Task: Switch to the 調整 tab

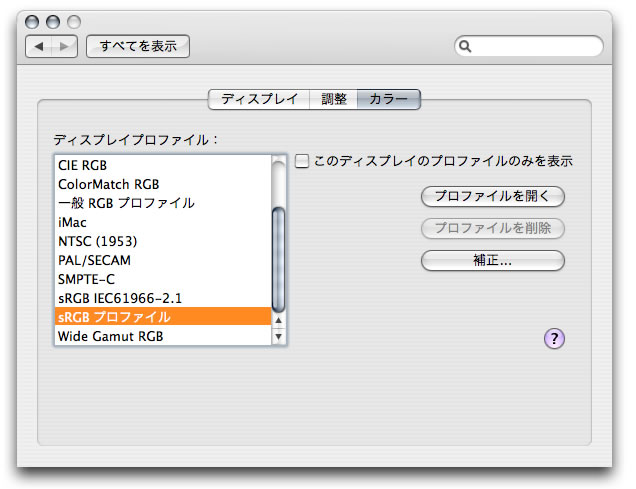Action: 334,99
